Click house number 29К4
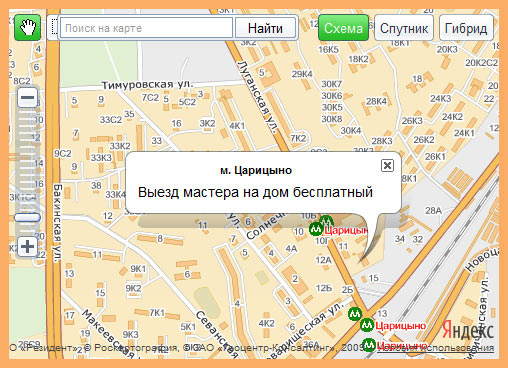The height and width of the screenshot is (368, 508). [x=302, y=74]
